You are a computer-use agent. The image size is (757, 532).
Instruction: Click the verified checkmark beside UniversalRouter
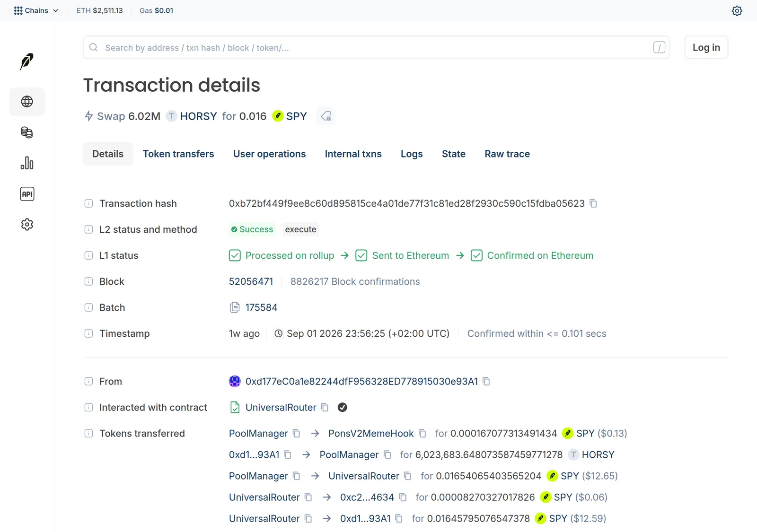pos(343,407)
